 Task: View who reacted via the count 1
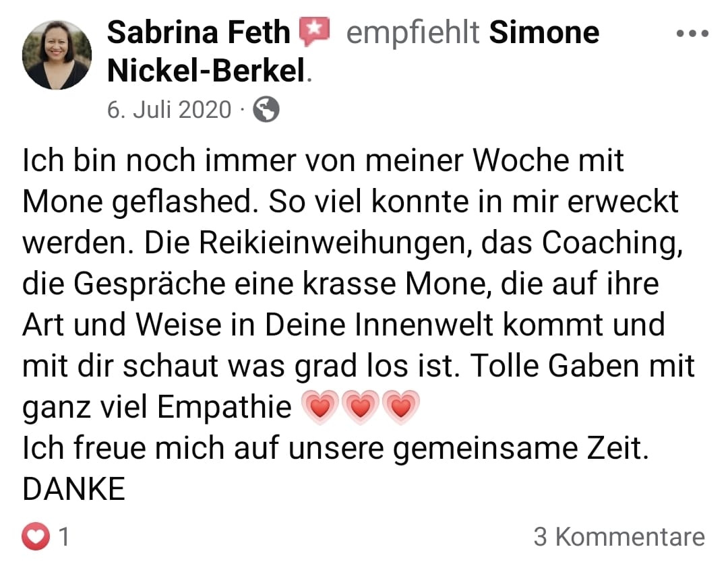(65, 537)
